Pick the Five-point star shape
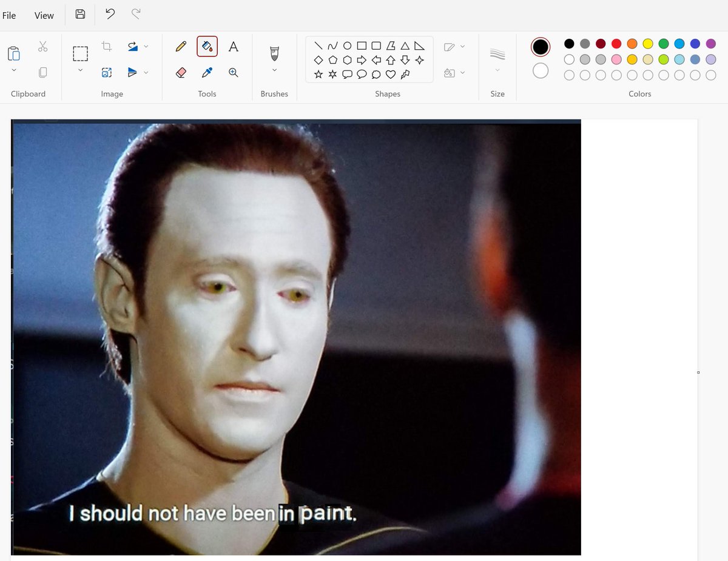 [318, 75]
